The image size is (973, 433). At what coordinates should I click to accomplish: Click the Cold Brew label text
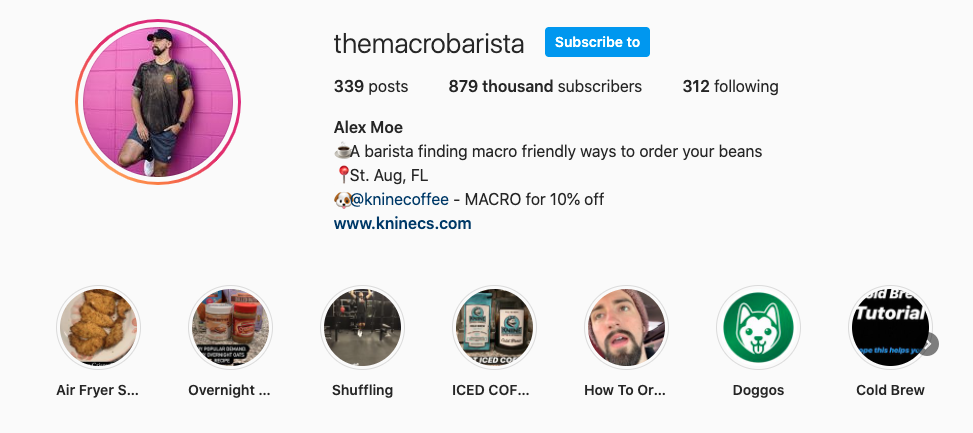890,390
